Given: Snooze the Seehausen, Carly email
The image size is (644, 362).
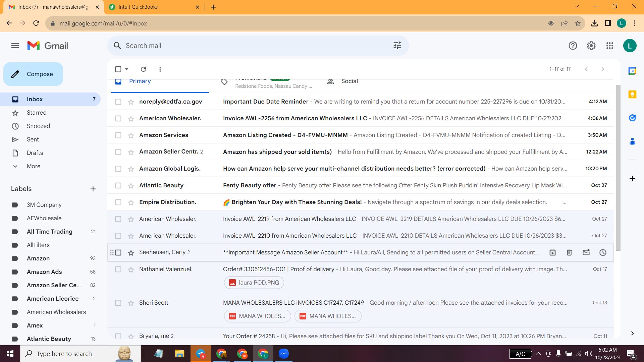Looking at the screenshot, I should (603, 252).
